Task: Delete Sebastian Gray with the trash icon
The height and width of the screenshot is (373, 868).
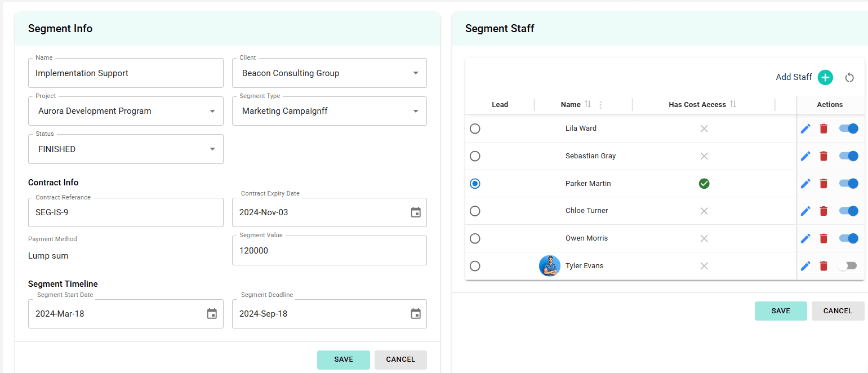Action: pyautogui.click(x=824, y=156)
